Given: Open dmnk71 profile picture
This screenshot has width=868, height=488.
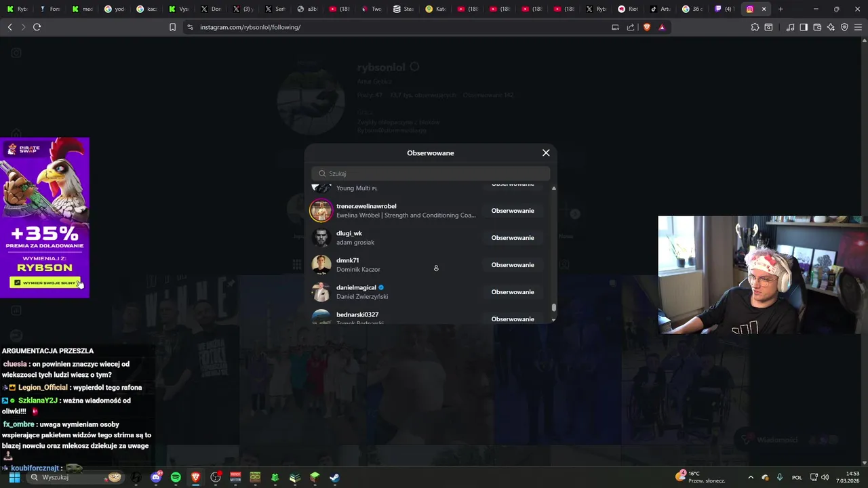Looking at the screenshot, I should point(321,264).
